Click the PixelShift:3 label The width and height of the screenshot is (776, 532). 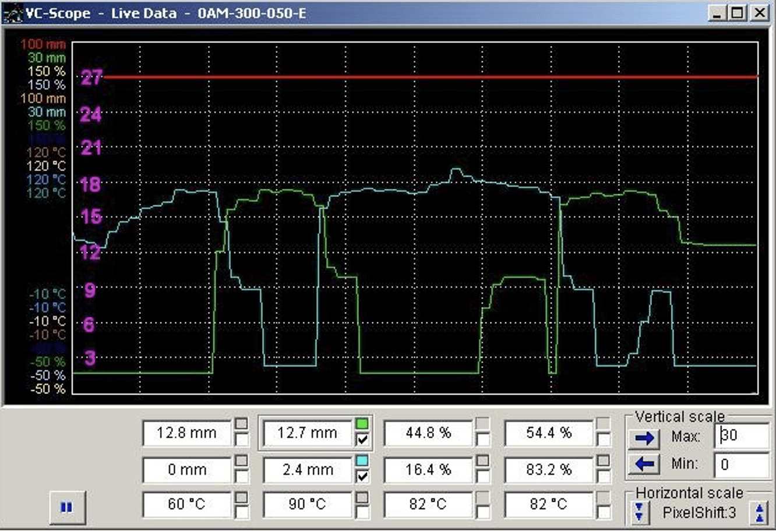(x=700, y=513)
